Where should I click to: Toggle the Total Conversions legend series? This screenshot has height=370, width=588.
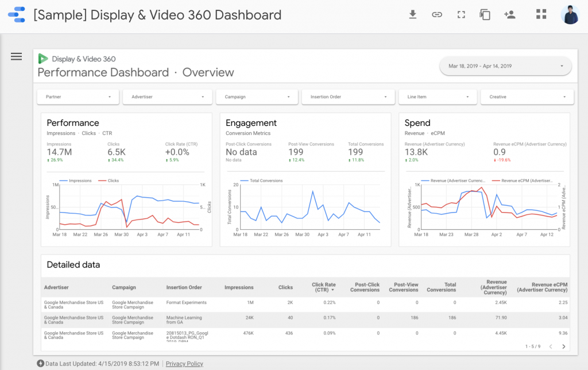(261, 180)
